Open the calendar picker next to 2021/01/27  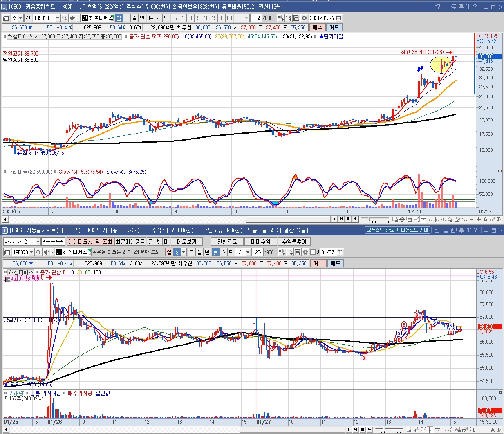[339, 18]
